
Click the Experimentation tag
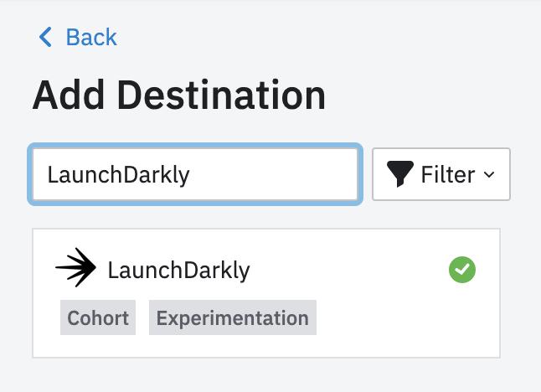[x=232, y=318]
